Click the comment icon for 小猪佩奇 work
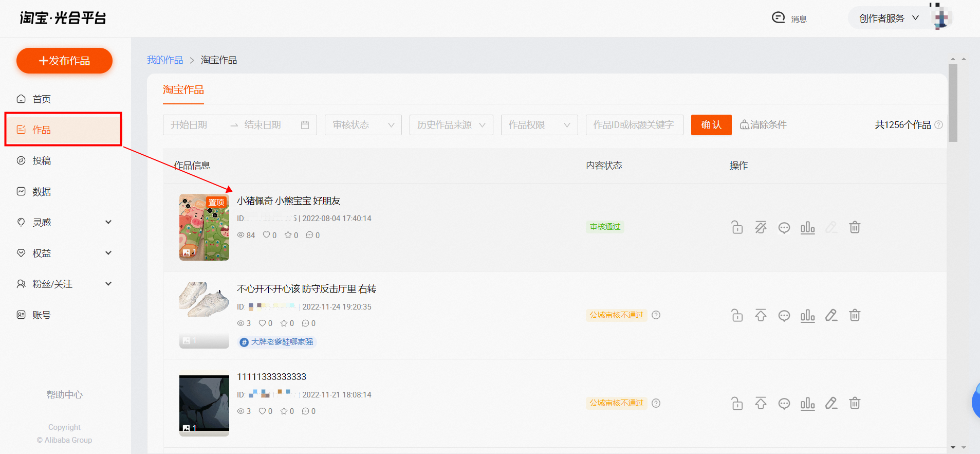 click(784, 227)
